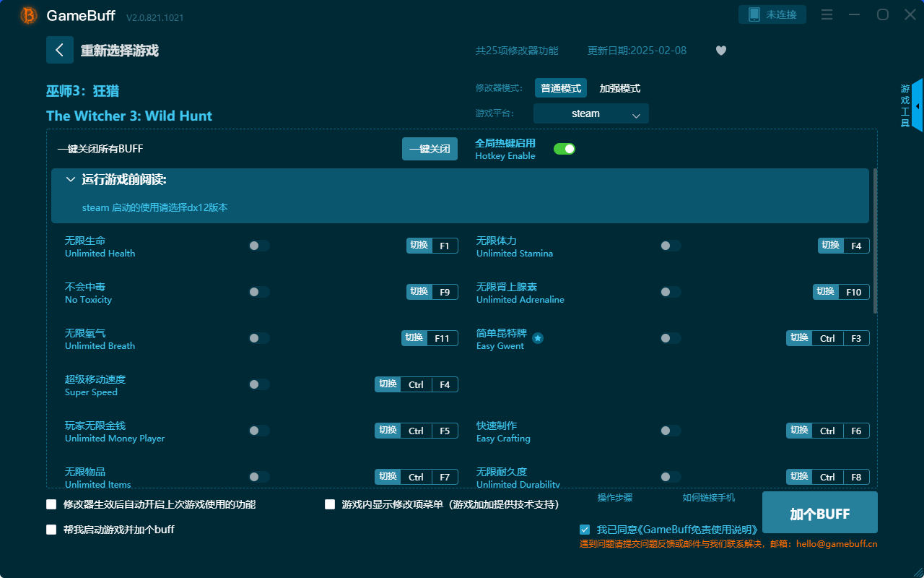The height and width of the screenshot is (578, 924).
Task: Click 一键关闭 to disable all buffs
Action: [430, 148]
